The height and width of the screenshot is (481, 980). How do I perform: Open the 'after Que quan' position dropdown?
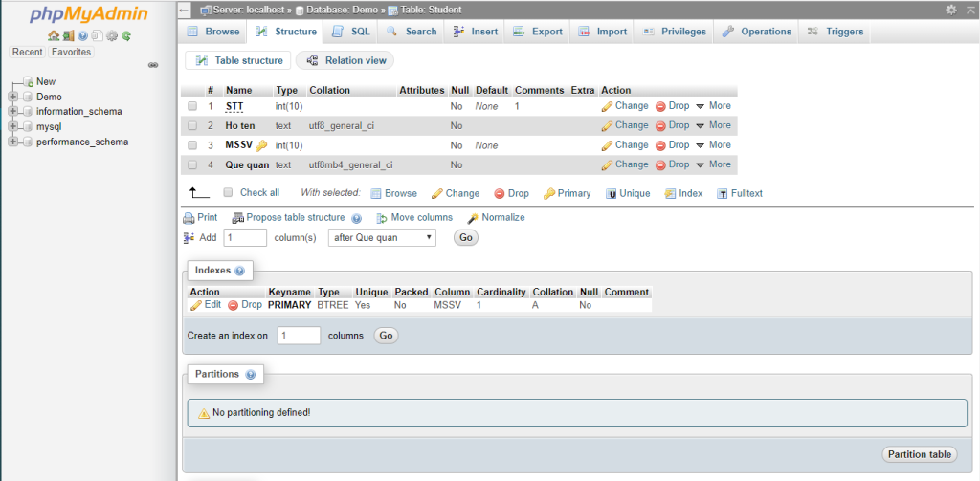[382, 237]
